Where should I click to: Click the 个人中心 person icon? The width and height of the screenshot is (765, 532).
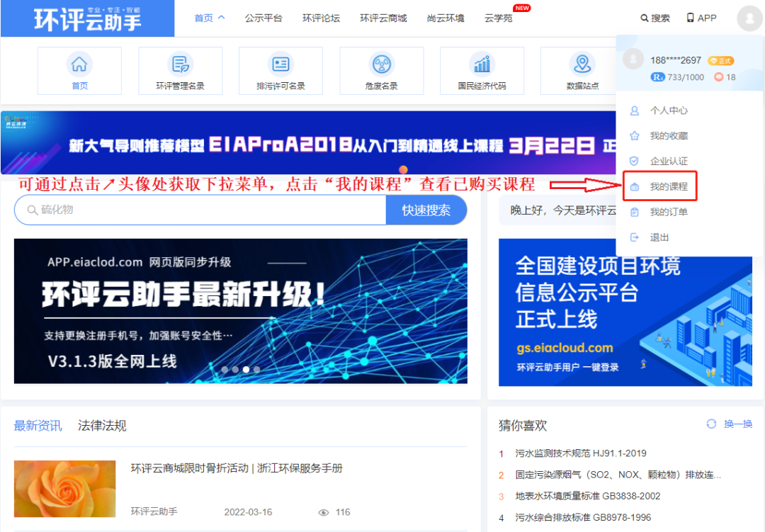pyautogui.click(x=634, y=111)
